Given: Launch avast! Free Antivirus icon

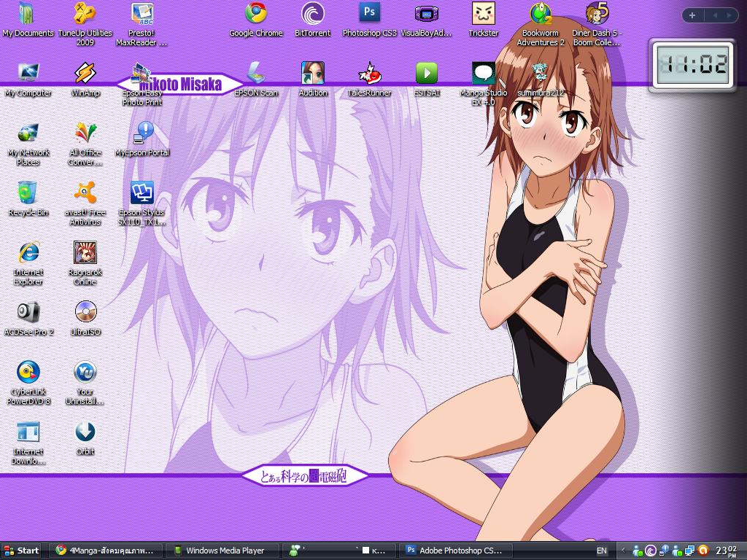Looking at the screenshot, I should click(85, 204).
